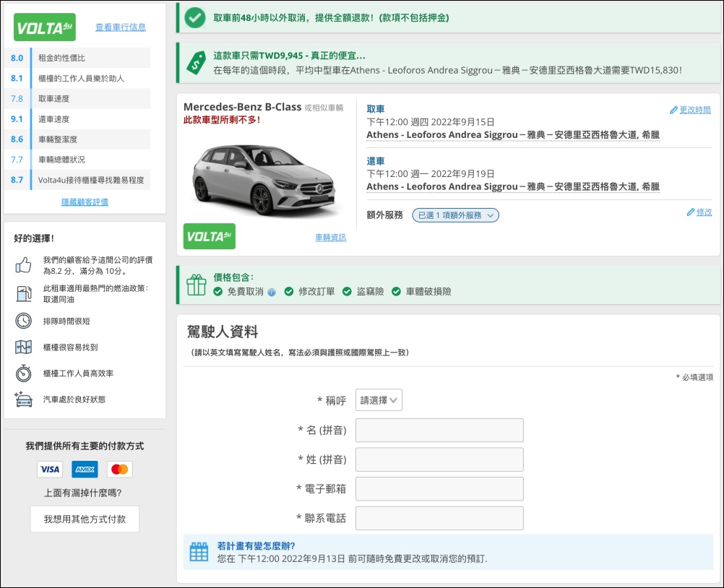Image resolution: width=724 pixels, height=588 pixels.
Task: Click the info icon next to 免費取消
Action: (x=272, y=292)
